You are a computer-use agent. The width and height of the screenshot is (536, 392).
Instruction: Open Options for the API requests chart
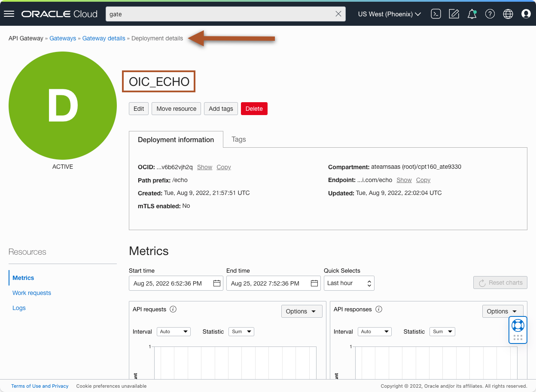pos(301,311)
